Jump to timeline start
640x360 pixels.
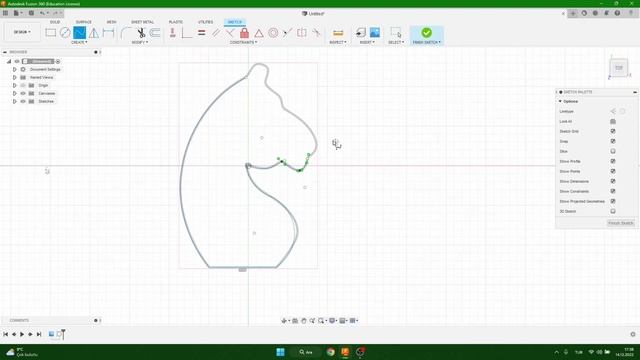coord(6,334)
